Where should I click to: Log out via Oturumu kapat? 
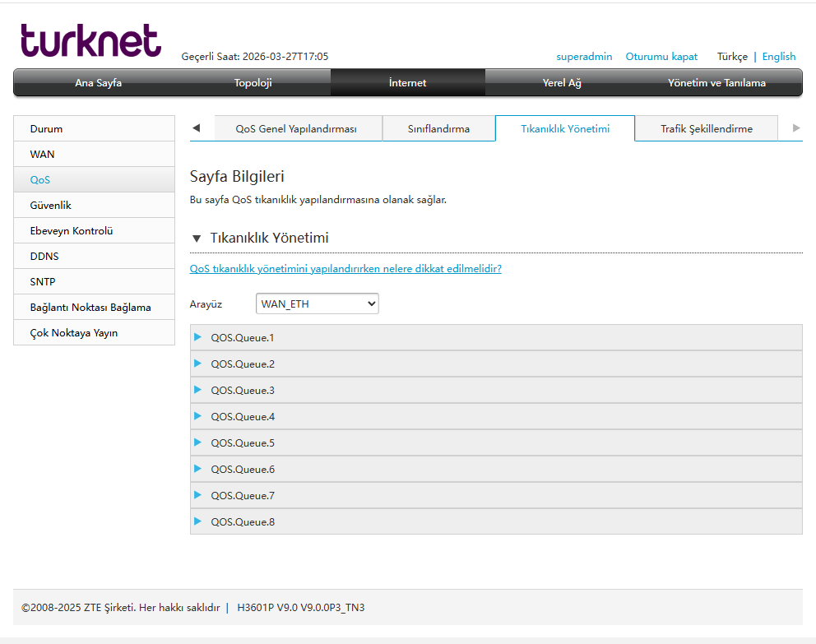point(661,56)
